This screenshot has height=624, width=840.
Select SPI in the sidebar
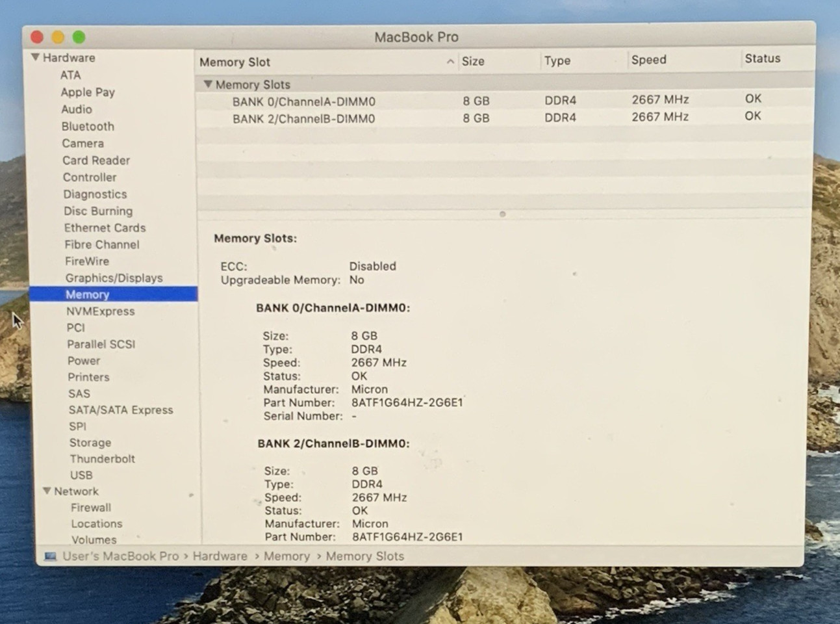click(x=77, y=426)
